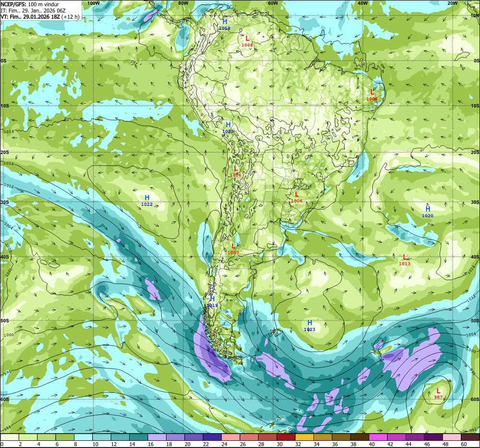Viewport: 480px width, 448px height.
Task: Pick the light pink legend swatch between 48 and 60
Action: (x=452, y=437)
